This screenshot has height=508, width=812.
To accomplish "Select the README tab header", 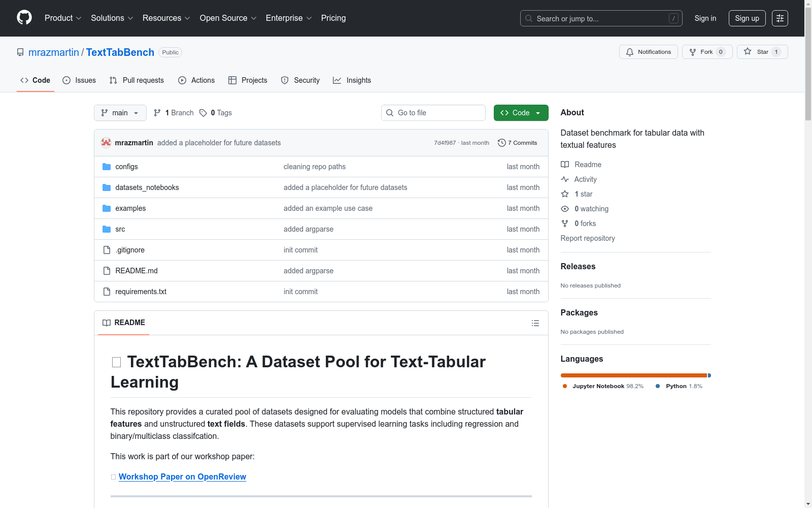I will point(124,323).
